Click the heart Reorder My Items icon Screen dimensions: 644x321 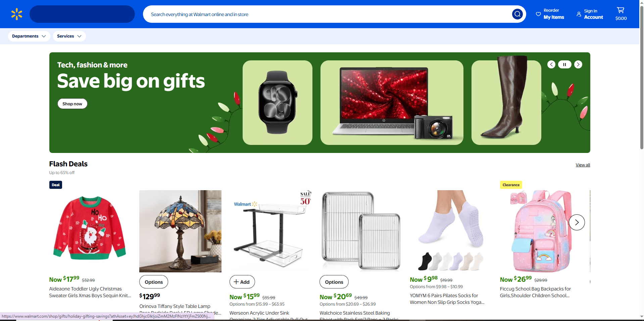tap(538, 14)
